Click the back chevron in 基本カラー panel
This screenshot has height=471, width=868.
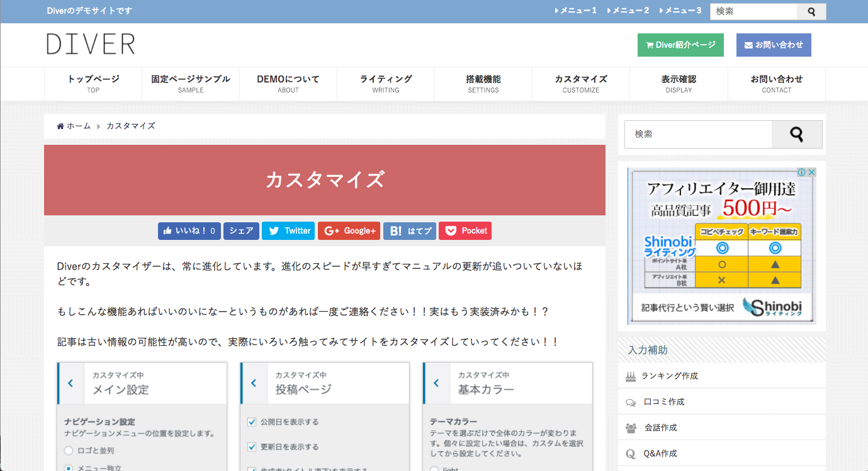tap(436, 383)
